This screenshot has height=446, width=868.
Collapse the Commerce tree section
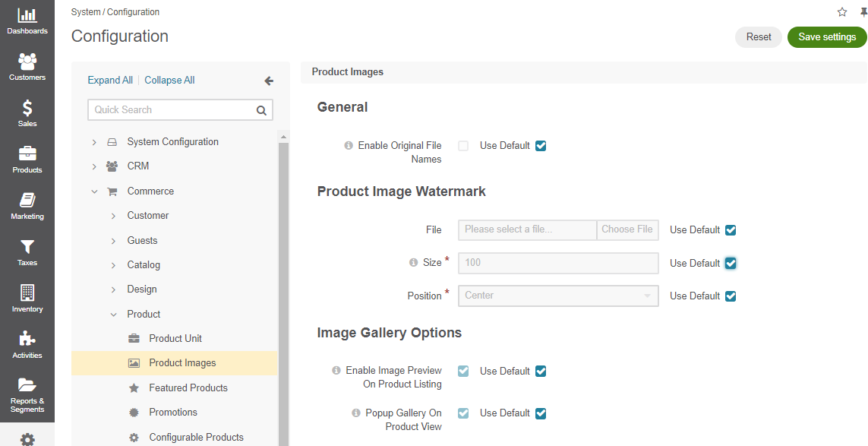click(94, 191)
